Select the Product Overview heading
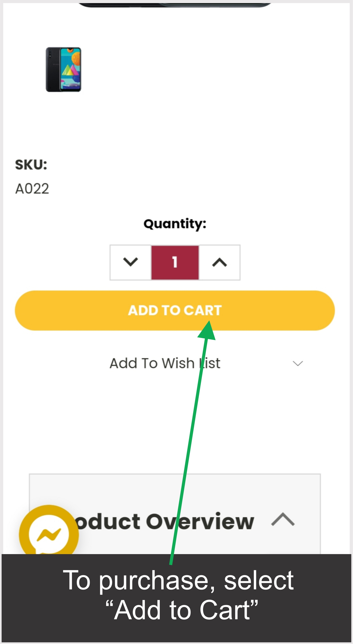353x644 pixels. pos(165,522)
